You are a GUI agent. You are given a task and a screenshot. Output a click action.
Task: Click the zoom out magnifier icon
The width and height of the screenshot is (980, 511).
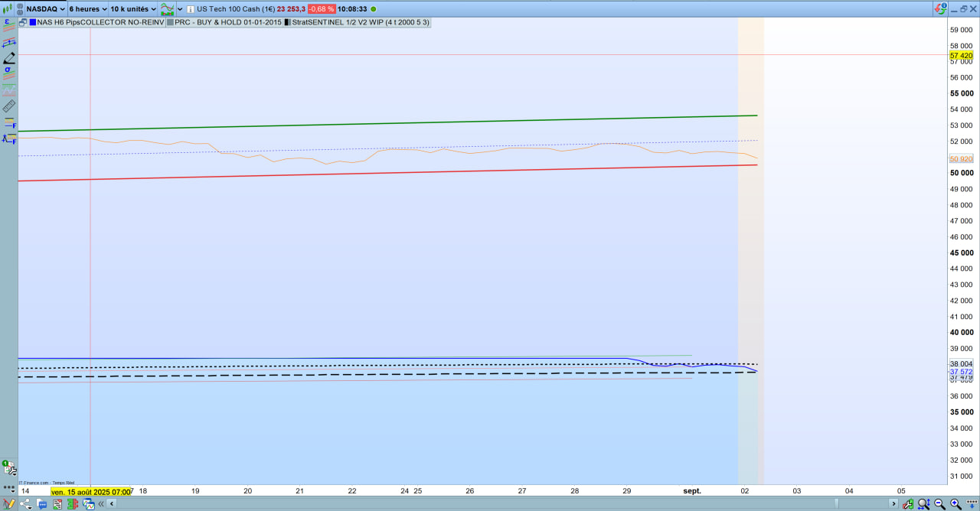tap(939, 504)
